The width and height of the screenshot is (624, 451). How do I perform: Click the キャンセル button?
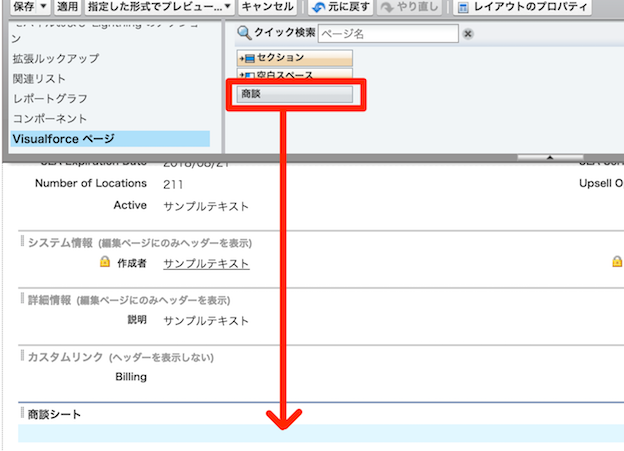tap(267, 6)
